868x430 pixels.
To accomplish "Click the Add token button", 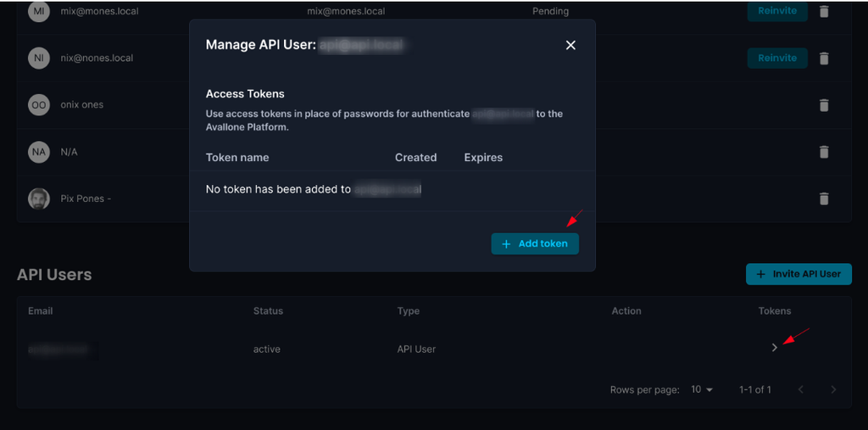I will point(535,243).
